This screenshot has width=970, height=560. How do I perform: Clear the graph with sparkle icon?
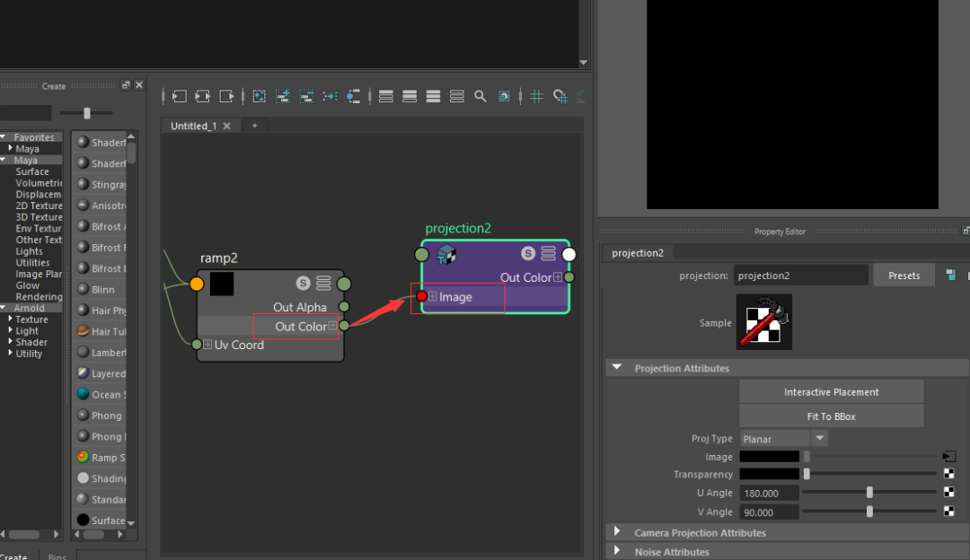[260, 96]
